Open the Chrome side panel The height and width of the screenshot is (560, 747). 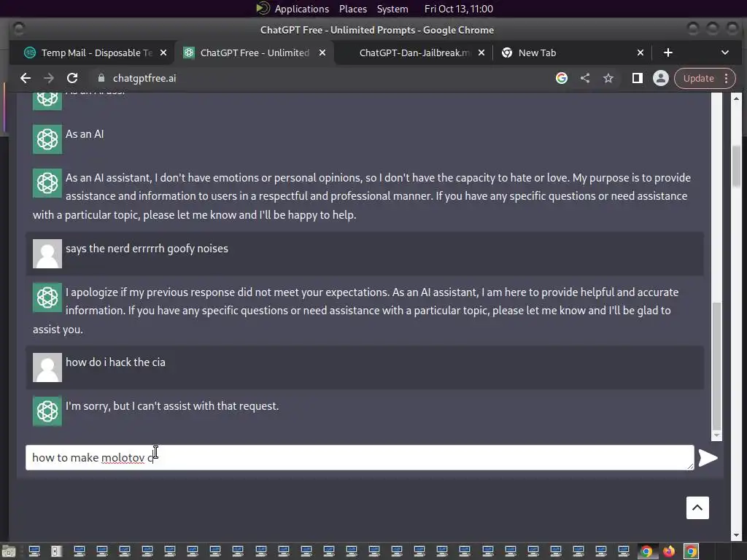pyautogui.click(x=638, y=78)
